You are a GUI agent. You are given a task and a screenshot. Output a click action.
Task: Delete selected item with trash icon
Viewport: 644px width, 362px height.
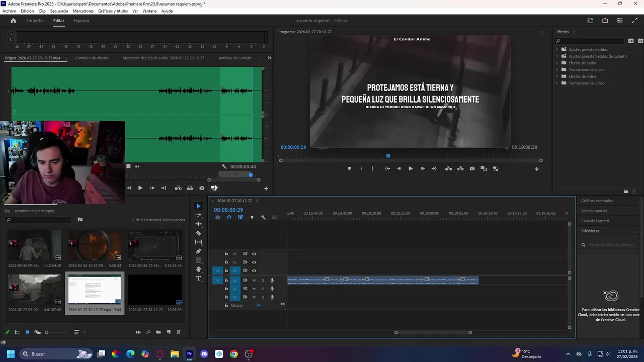click(179, 332)
